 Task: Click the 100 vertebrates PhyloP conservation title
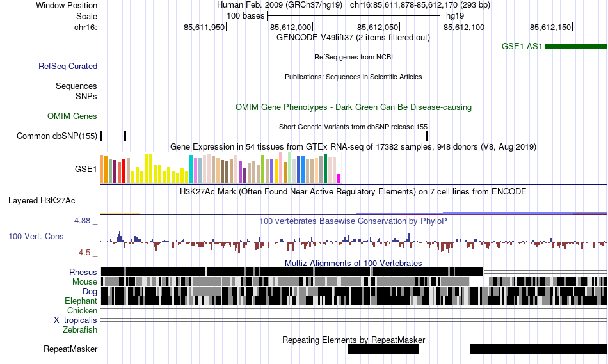[353, 221]
